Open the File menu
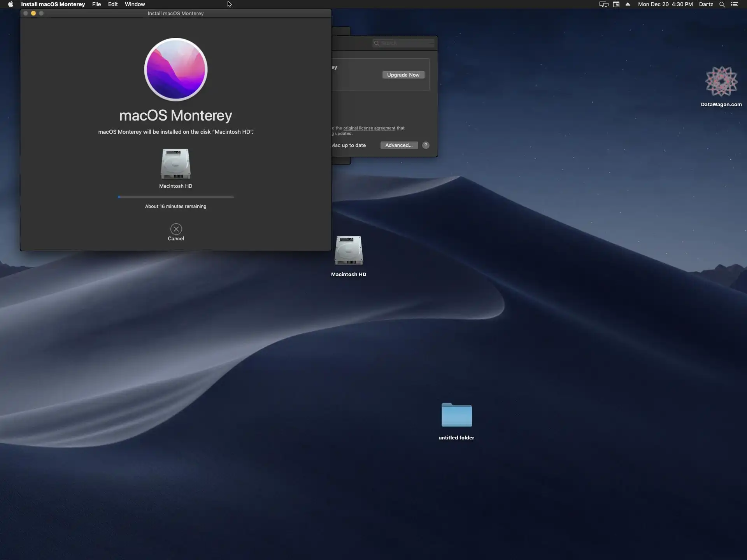The height and width of the screenshot is (560, 747). [96, 4]
